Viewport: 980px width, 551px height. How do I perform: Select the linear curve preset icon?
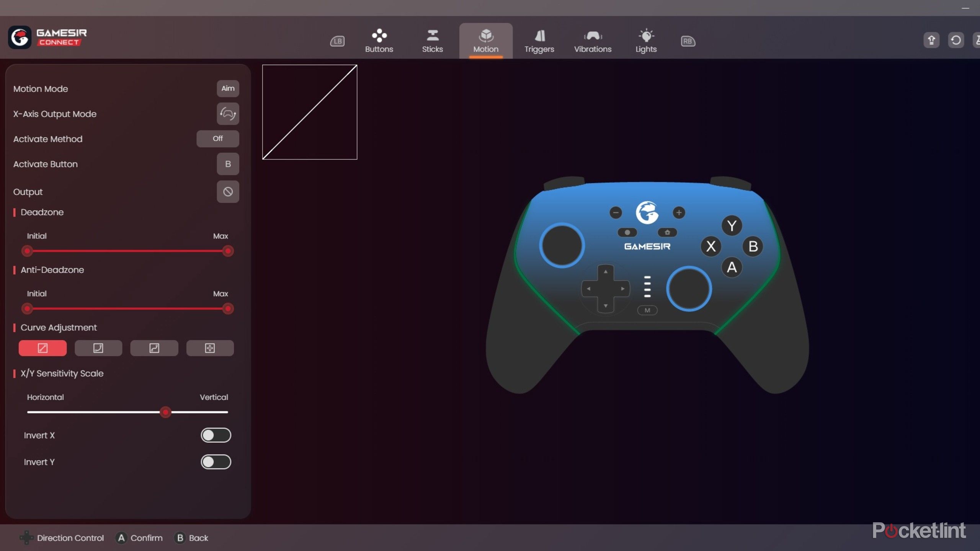[42, 348]
